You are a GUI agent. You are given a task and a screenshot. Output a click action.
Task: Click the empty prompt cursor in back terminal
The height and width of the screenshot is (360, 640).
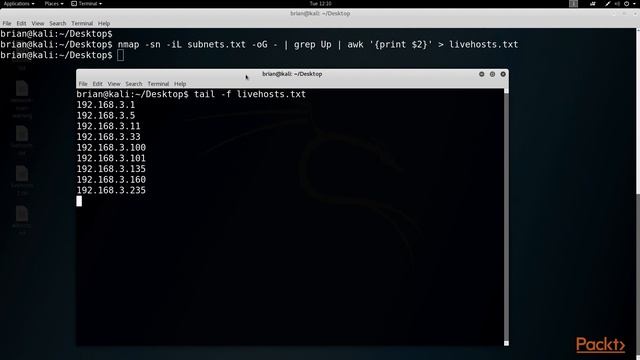pyautogui.click(x=120, y=55)
